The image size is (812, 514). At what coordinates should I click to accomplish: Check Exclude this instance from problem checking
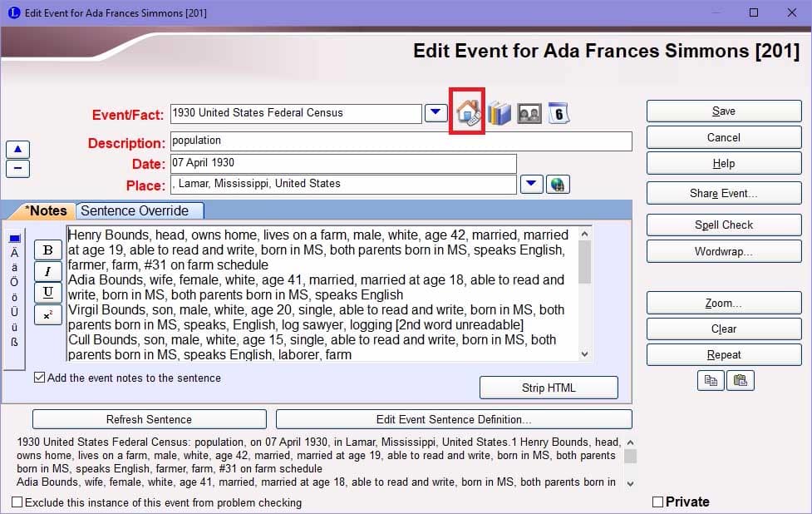[17, 502]
